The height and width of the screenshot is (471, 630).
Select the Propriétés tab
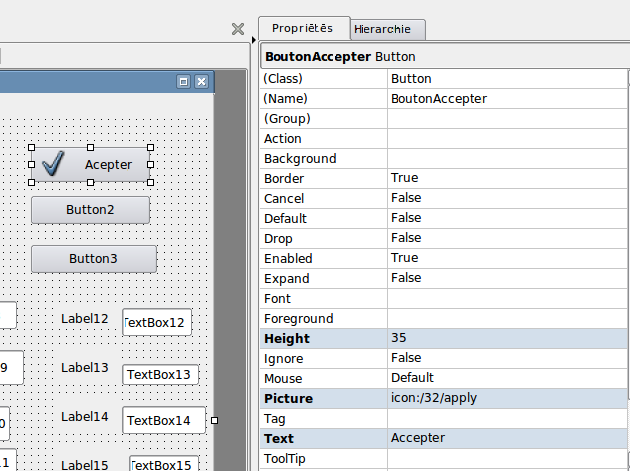(x=303, y=29)
